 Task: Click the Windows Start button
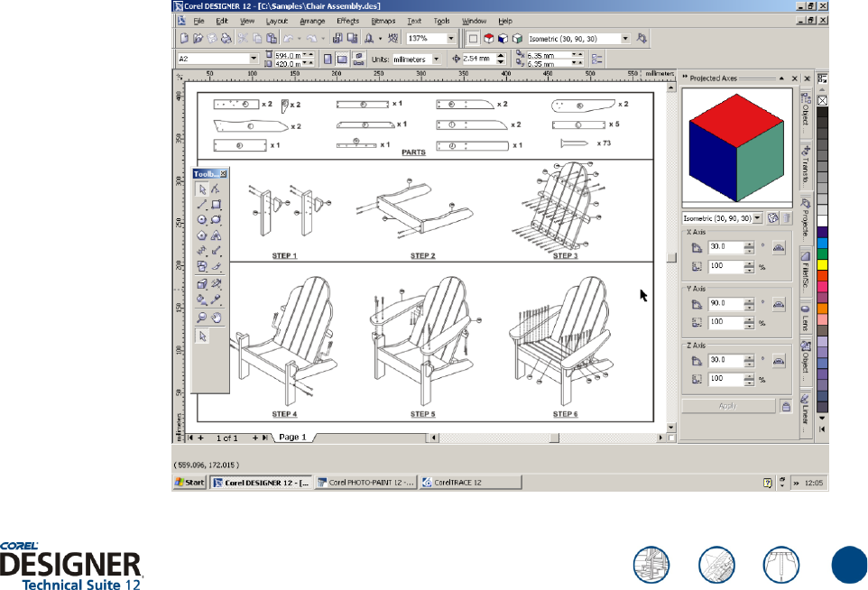coord(189,483)
